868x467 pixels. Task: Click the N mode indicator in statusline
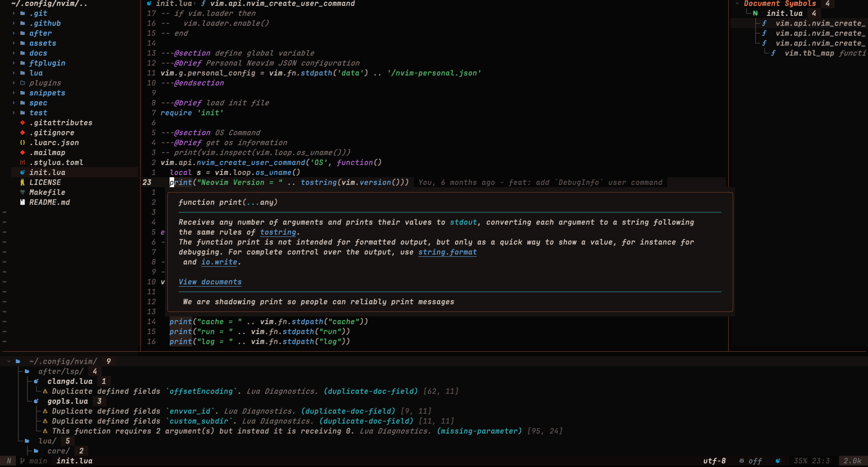click(x=9, y=461)
